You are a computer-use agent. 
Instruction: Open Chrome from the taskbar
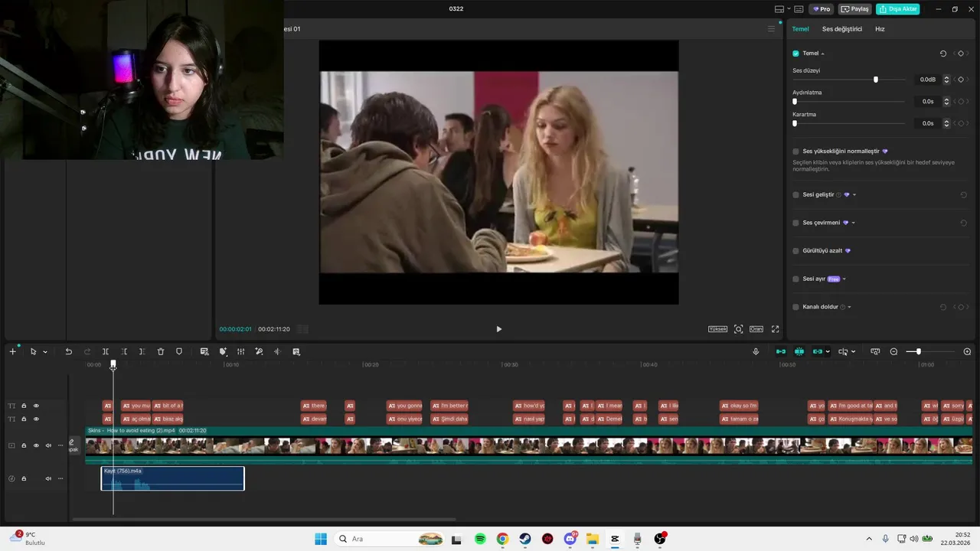point(502,539)
